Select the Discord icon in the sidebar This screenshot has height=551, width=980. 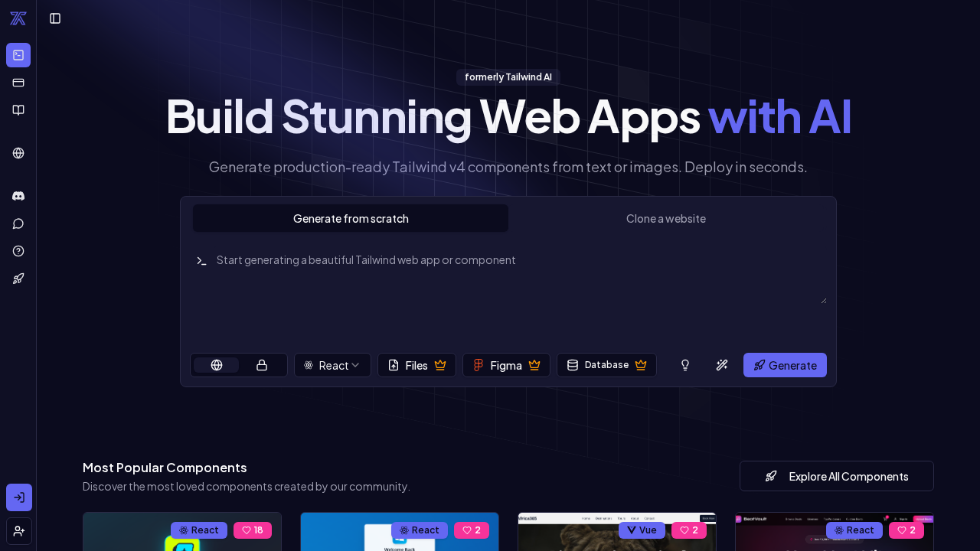pos(18,196)
